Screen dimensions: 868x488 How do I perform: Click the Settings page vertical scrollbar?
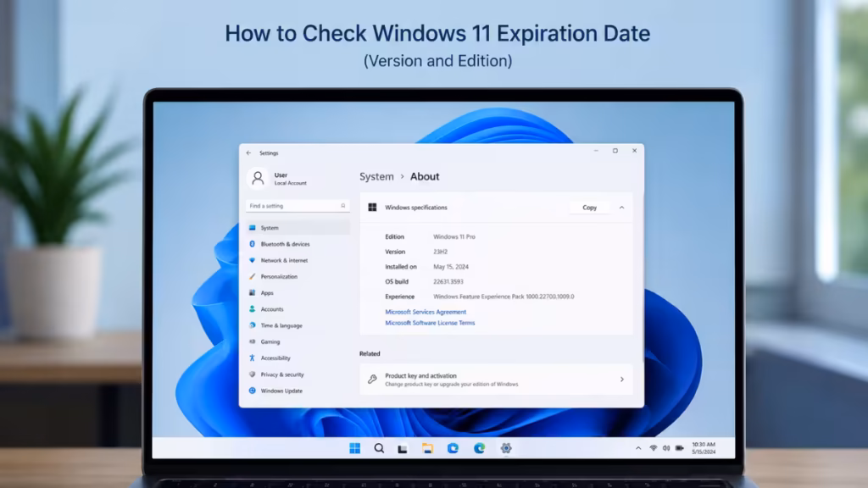point(643,277)
